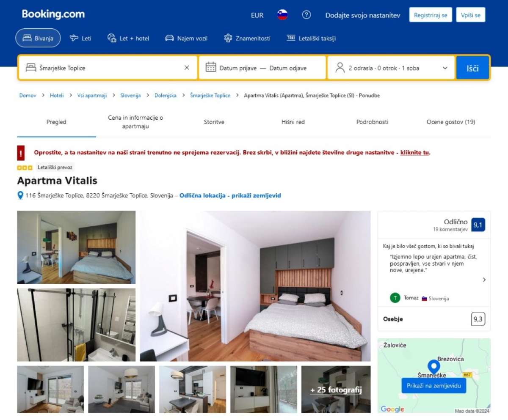Open Najem vozil car rental
508x420 pixels.
point(186,38)
